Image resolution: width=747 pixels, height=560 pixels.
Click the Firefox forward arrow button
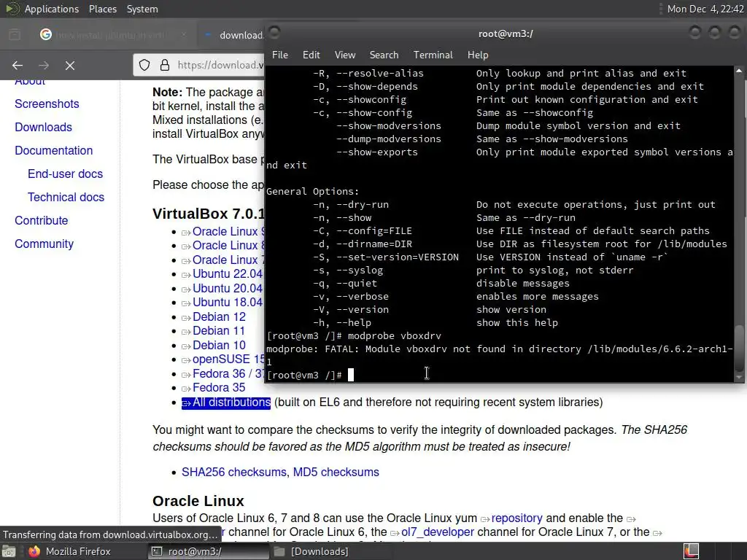(x=43, y=65)
